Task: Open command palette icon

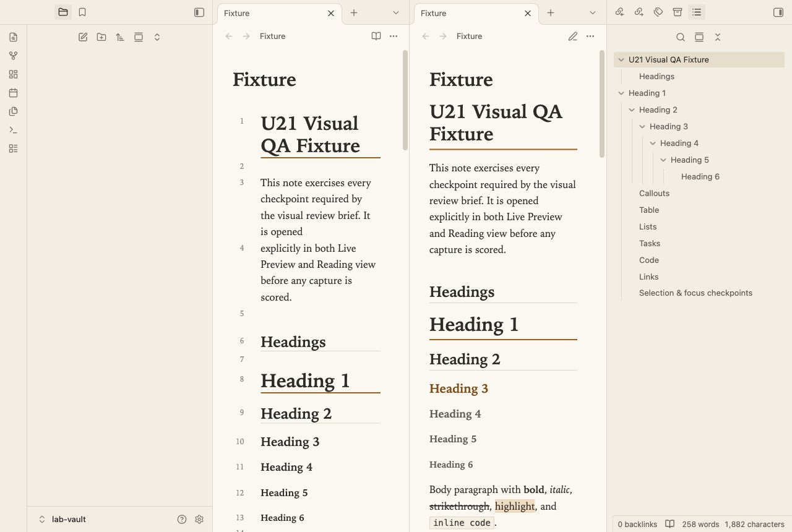Action: [14, 130]
